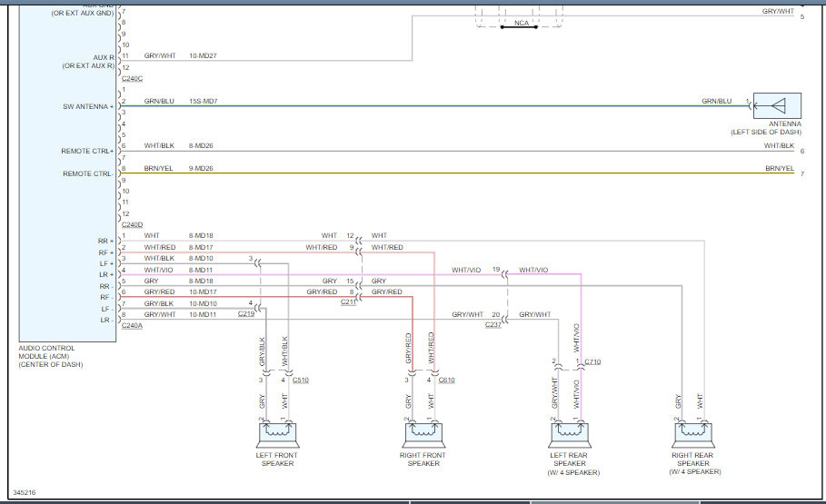Select the Left Rear Speaker symbol
Screen dimensions: 826x504
coord(569,433)
